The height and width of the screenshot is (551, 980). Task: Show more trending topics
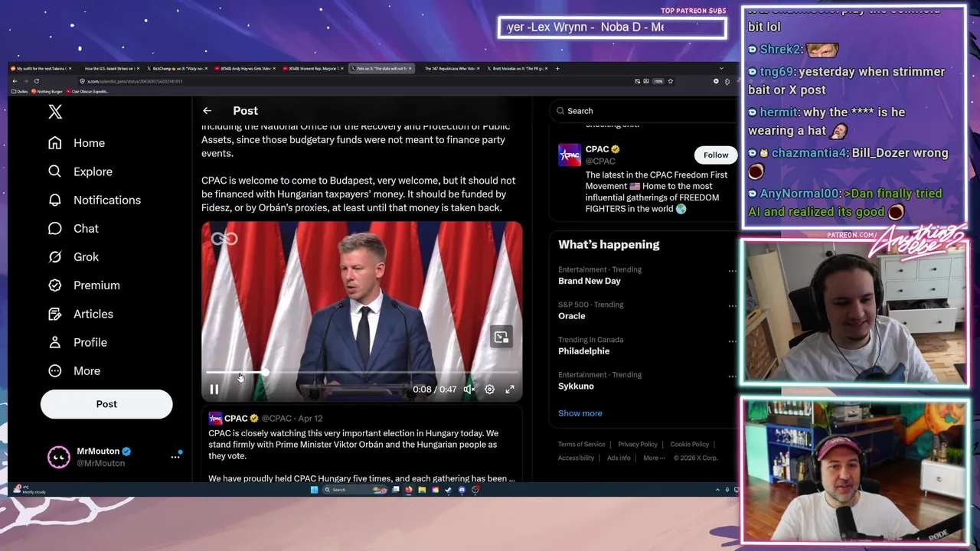tap(580, 413)
